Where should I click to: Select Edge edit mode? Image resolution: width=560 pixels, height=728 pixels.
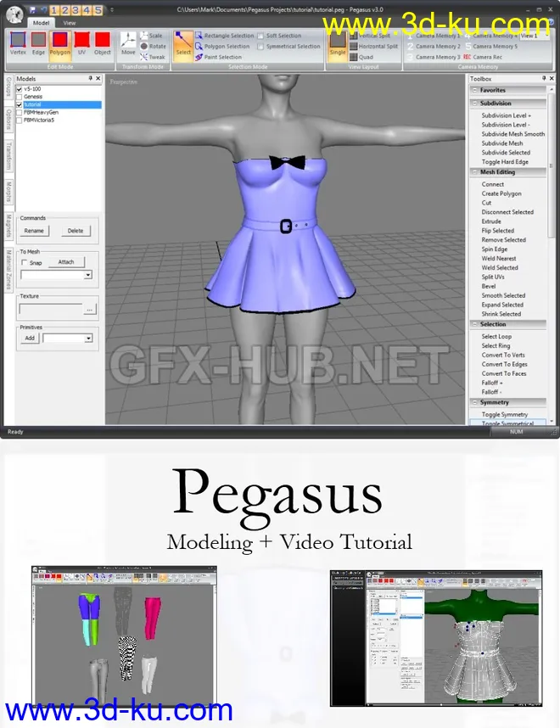(38, 43)
